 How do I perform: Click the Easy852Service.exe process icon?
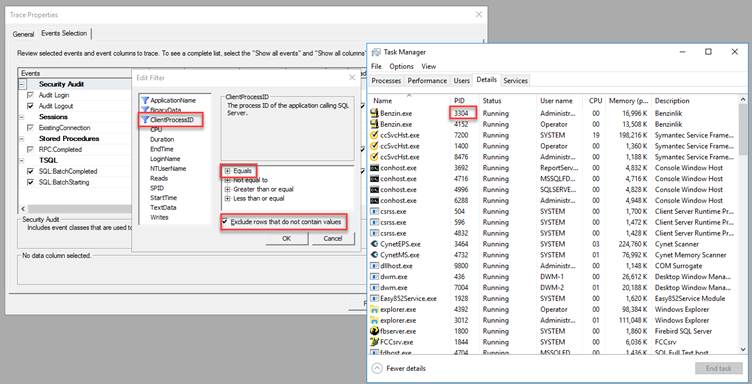pos(375,299)
